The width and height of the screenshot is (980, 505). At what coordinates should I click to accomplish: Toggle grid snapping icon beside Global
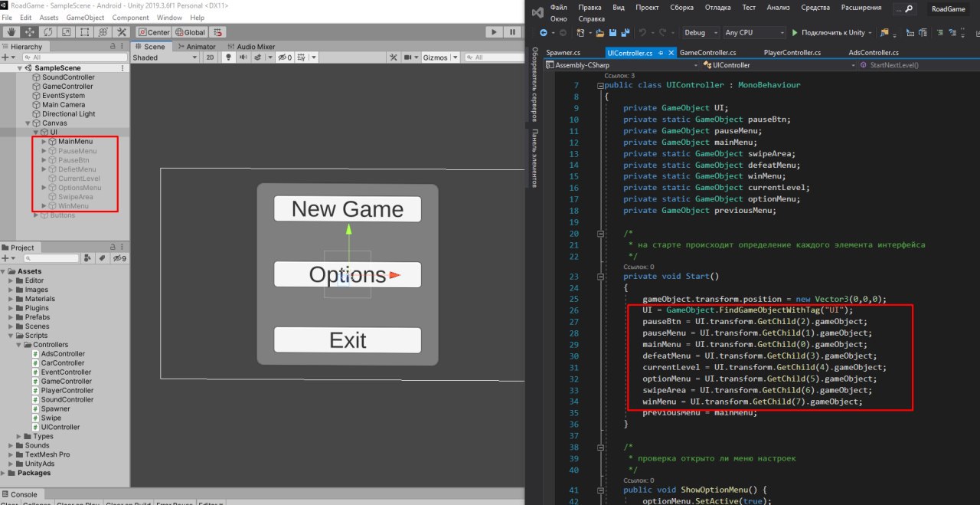pyautogui.click(x=217, y=32)
